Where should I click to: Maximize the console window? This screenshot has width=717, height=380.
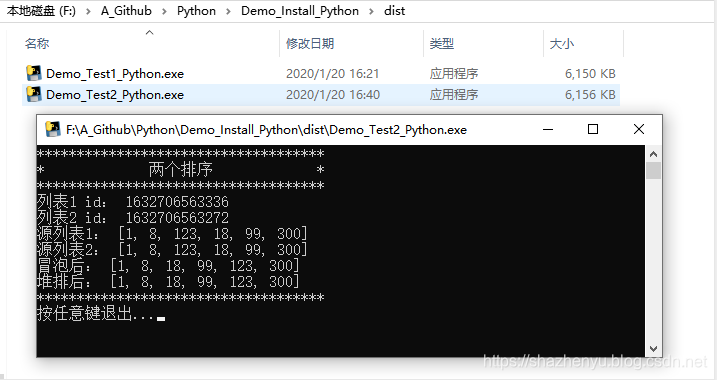[x=593, y=129]
